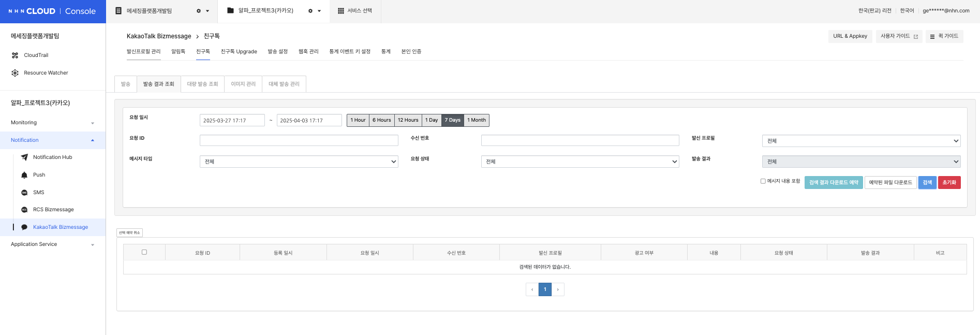Open the CloudTrail icon in sidebar
The image size is (980, 335).
(x=15, y=55)
